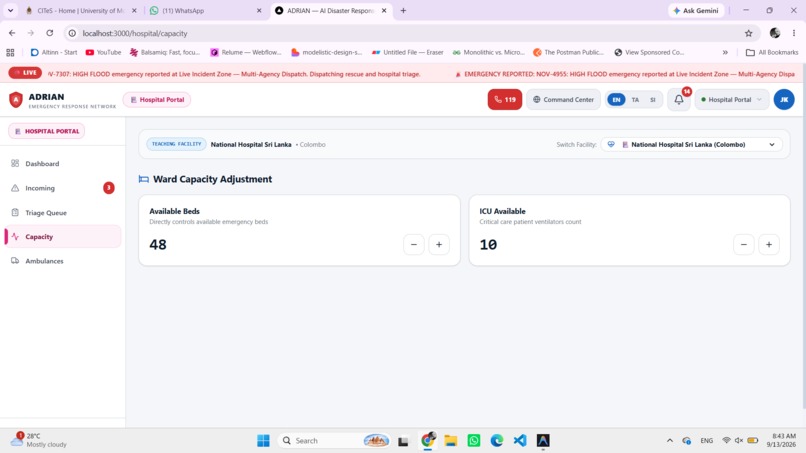Open the All Bookmarks folder
This screenshot has width=806, height=453.
(772, 52)
